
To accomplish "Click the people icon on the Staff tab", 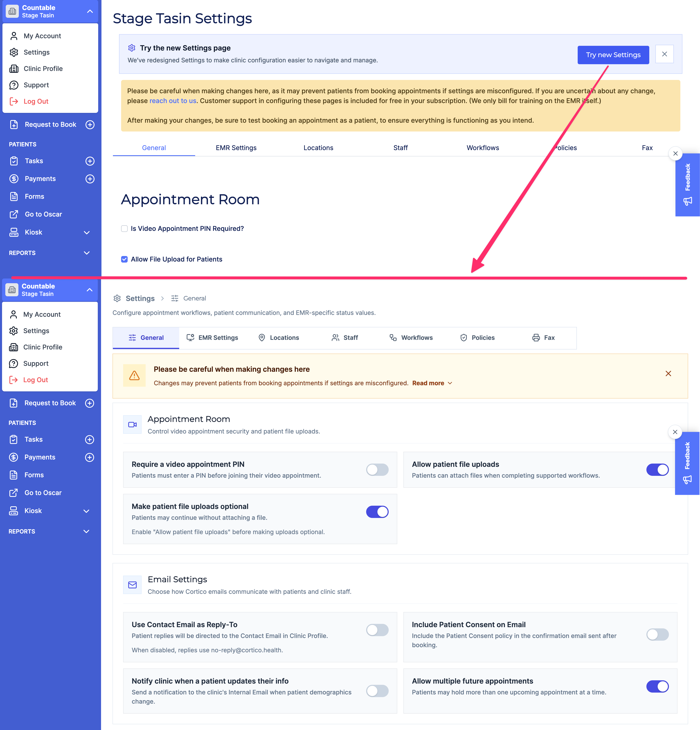I will [335, 337].
